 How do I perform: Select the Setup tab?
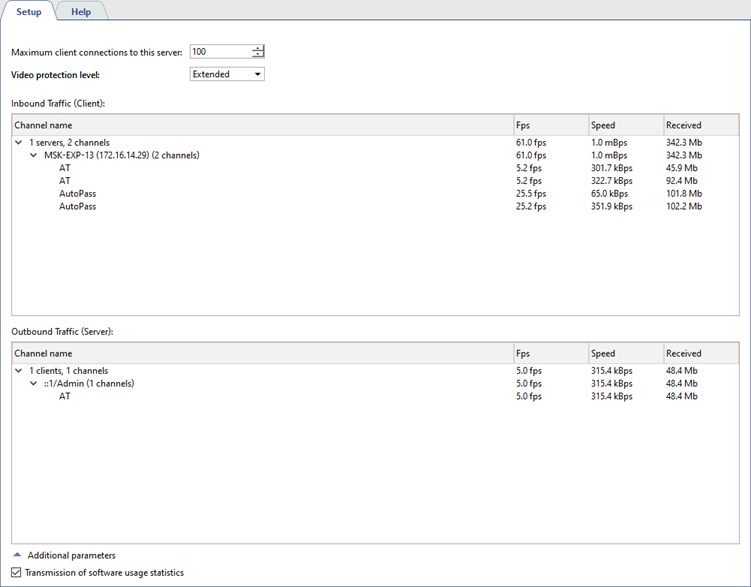click(29, 12)
